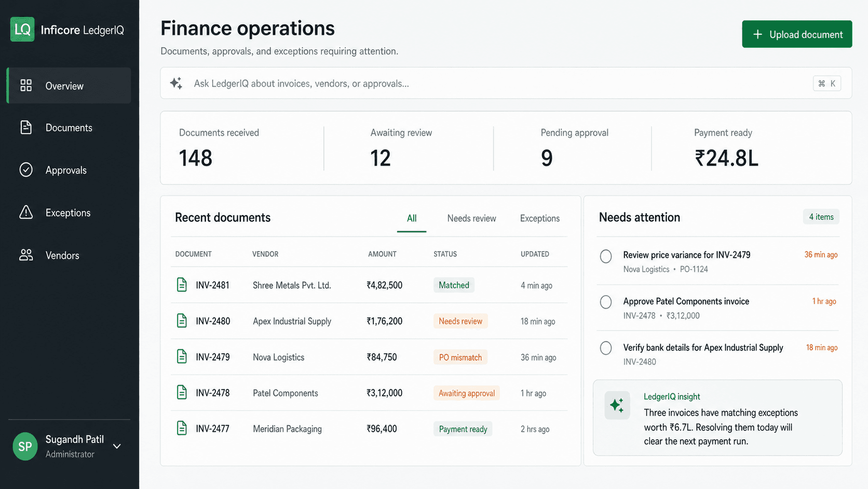Click the Upload document button
Image resolution: width=868 pixels, height=489 pixels.
tap(797, 34)
